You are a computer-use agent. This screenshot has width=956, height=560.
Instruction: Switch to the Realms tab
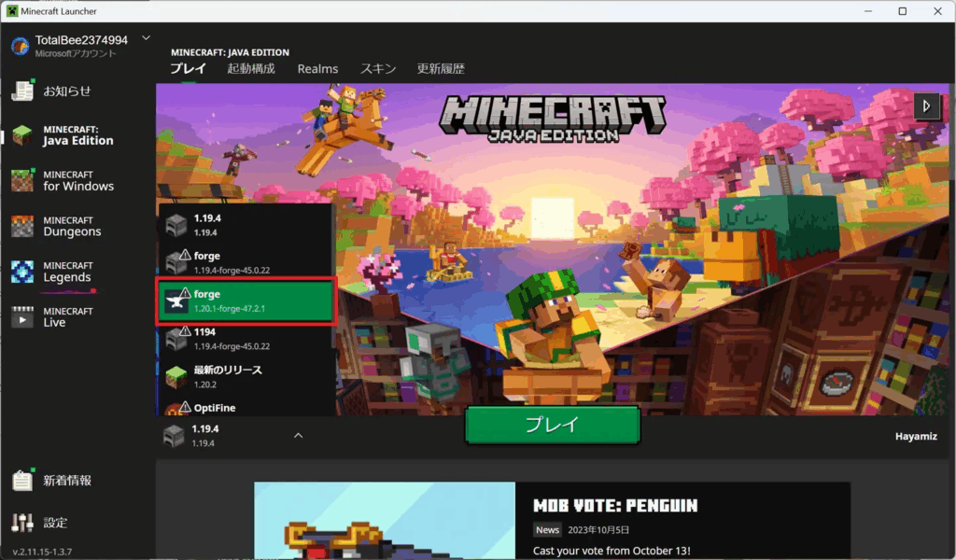pyautogui.click(x=317, y=69)
